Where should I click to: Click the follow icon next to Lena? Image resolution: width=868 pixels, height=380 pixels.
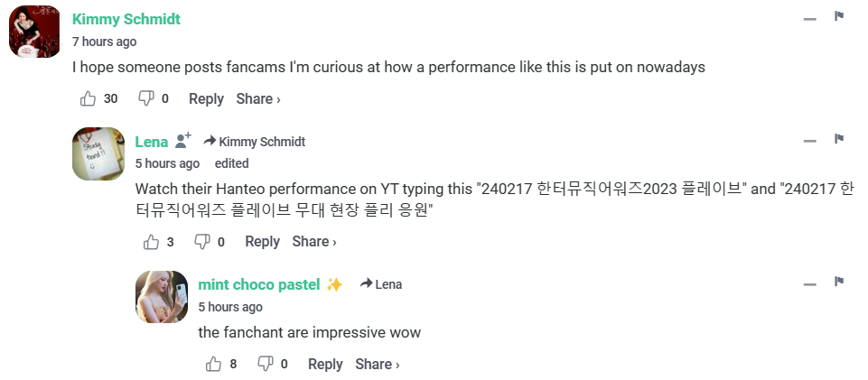tap(183, 141)
